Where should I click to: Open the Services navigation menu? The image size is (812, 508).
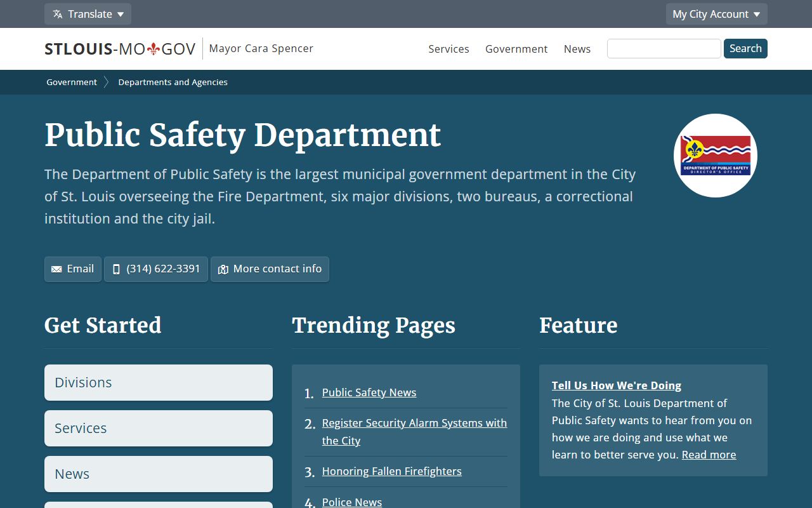click(449, 49)
